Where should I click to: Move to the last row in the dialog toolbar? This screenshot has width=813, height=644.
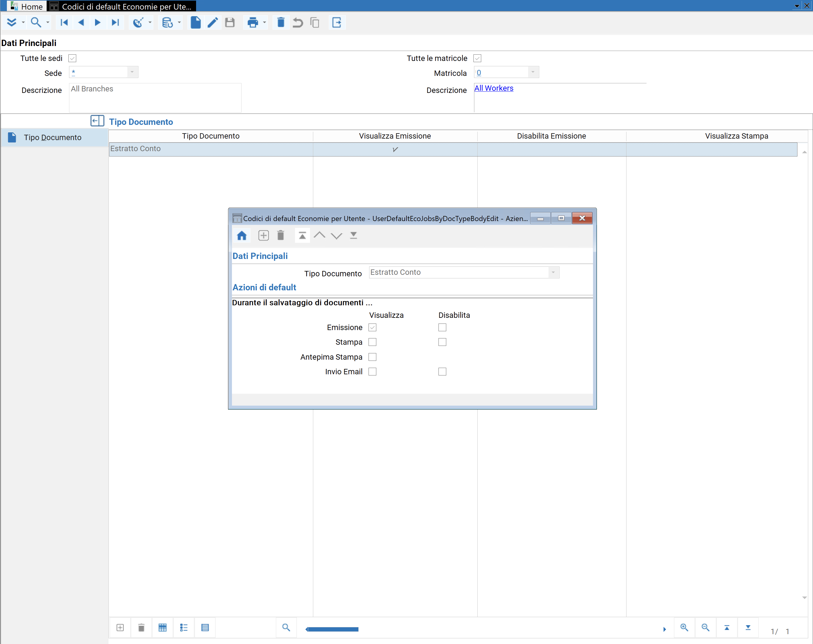[353, 235]
